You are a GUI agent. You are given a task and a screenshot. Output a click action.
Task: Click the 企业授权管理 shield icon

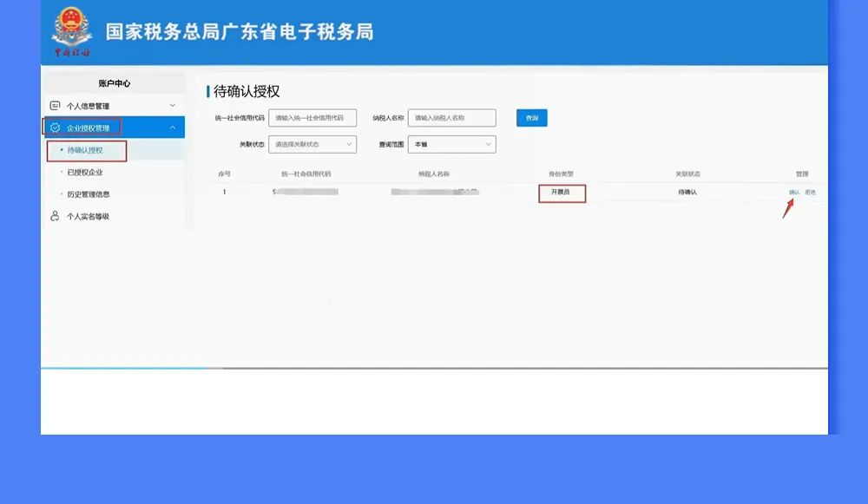55,128
